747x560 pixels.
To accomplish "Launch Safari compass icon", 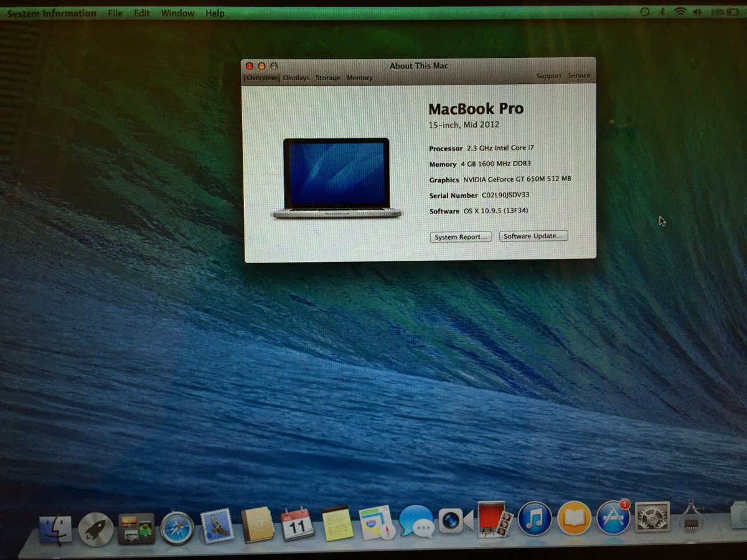I will (177, 528).
